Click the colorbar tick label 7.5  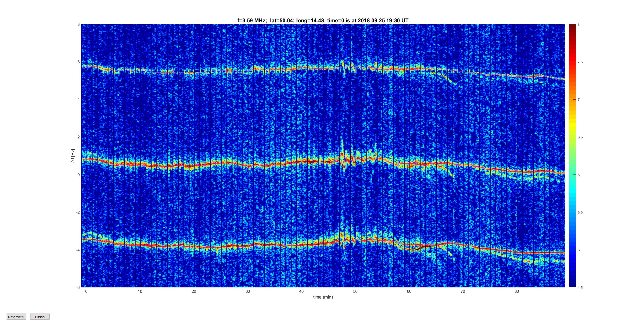(580, 62)
